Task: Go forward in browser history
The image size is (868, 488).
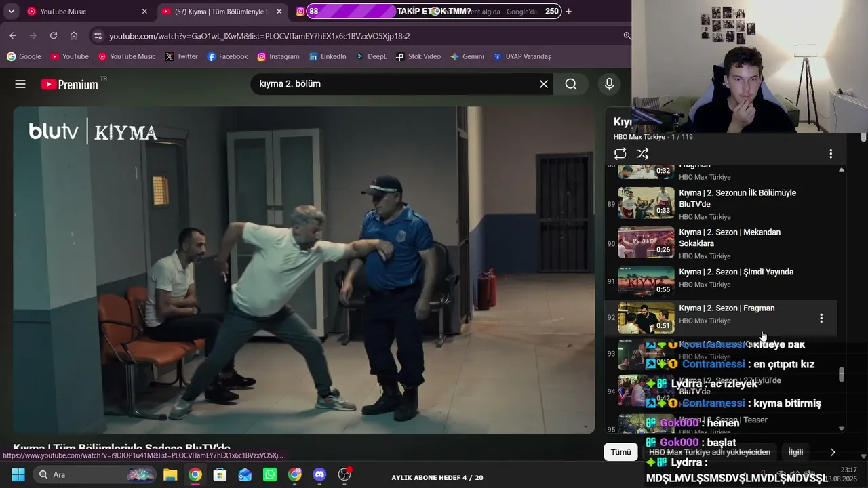Action: click(x=33, y=36)
